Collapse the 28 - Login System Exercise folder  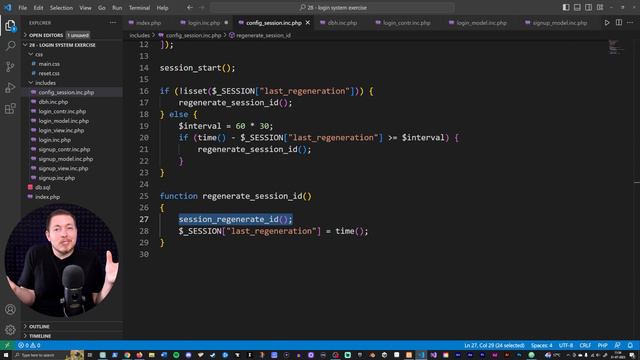(x=72, y=45)
